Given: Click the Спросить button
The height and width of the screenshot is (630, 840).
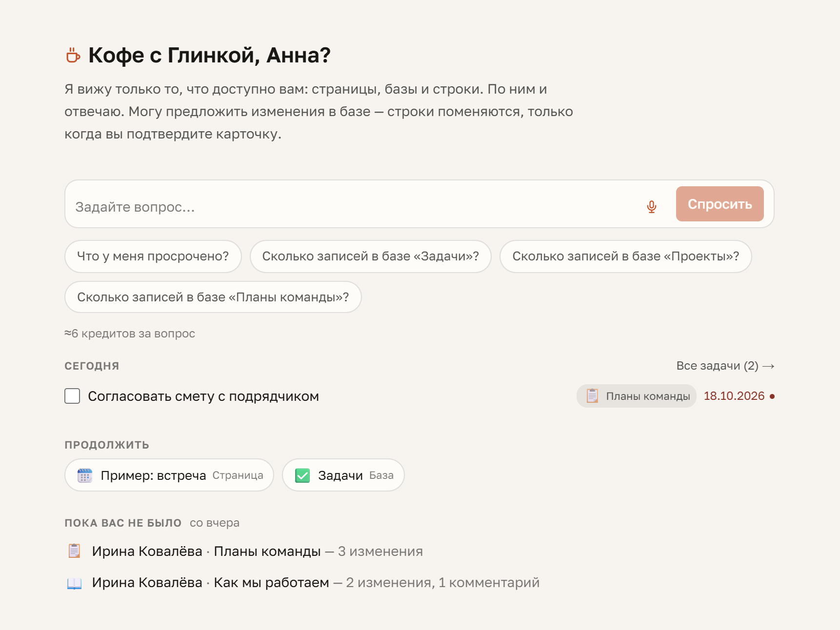Looking at the screenshot, I should pos(720,204).
